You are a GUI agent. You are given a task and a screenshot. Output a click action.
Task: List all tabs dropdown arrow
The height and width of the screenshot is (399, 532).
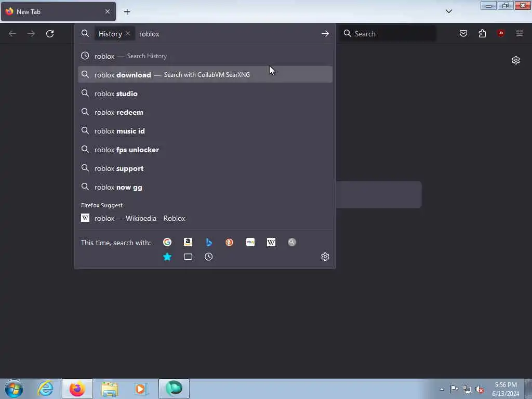(x=448, y=11)
